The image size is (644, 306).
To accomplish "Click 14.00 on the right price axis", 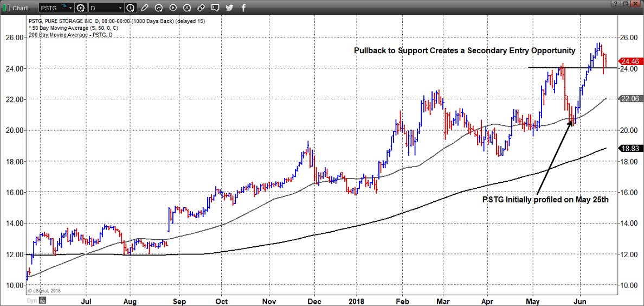I will point(628,224).
